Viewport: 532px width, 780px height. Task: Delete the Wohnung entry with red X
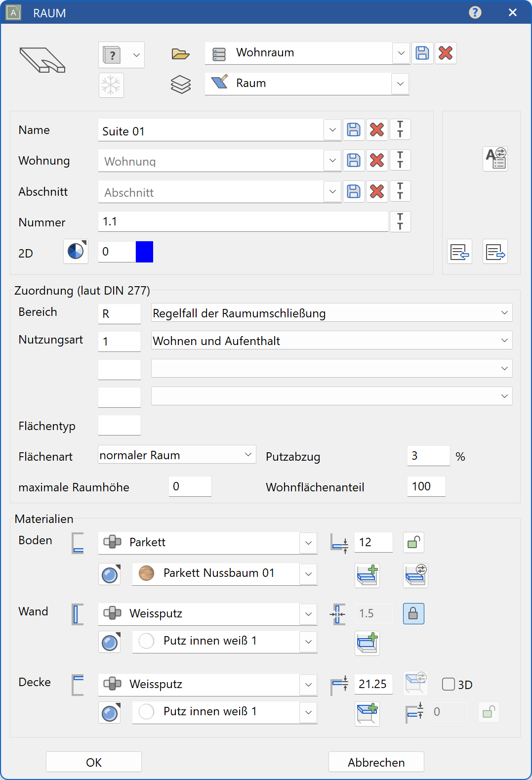pyautogui.click(x=377, y=161)
